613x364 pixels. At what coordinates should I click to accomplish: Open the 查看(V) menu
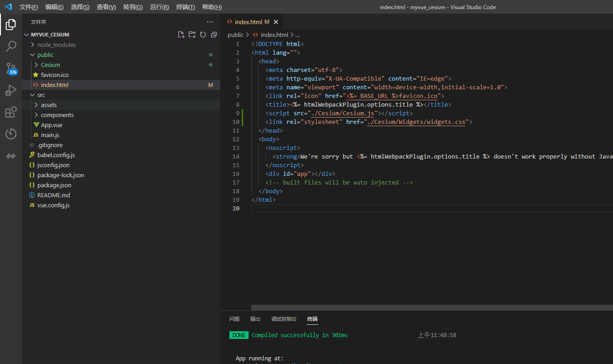tap(106, 7)
